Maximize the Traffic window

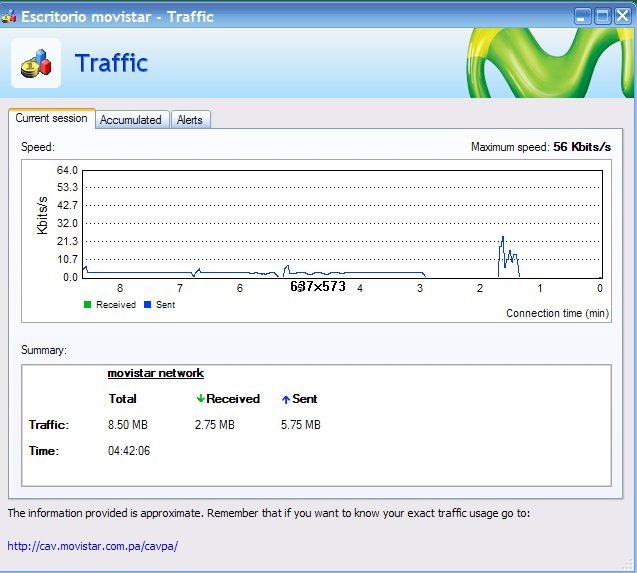pos(603,17)
